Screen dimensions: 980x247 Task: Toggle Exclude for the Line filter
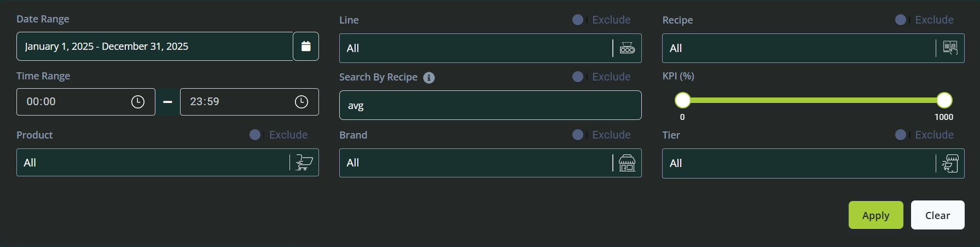point(578,20)
